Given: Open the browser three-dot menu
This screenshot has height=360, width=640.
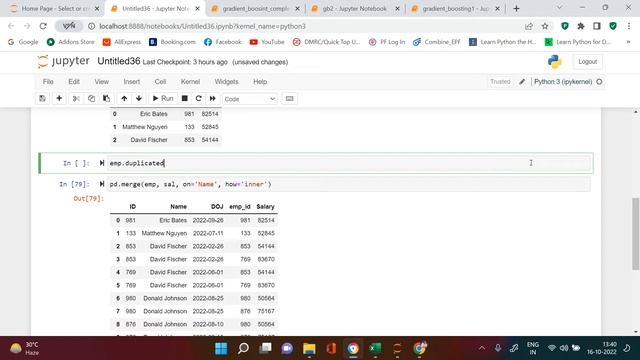Looking at the screenshot, I should [629, 26].
